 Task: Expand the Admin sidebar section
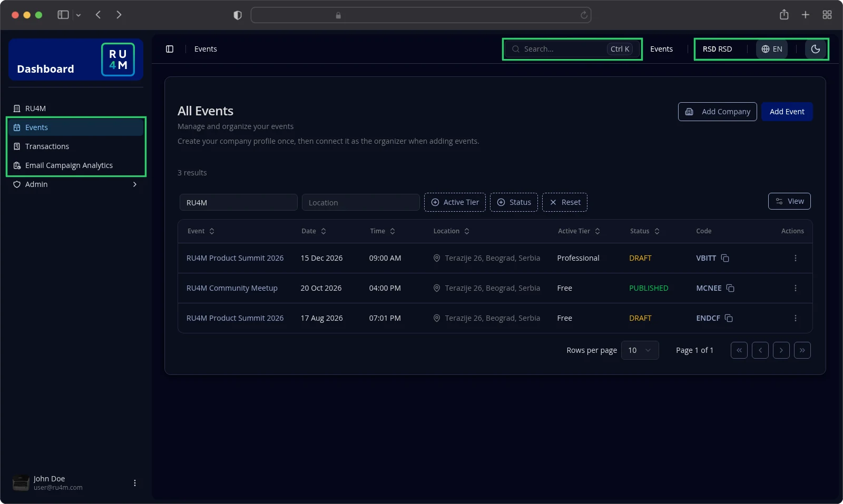tap(76, 184)
